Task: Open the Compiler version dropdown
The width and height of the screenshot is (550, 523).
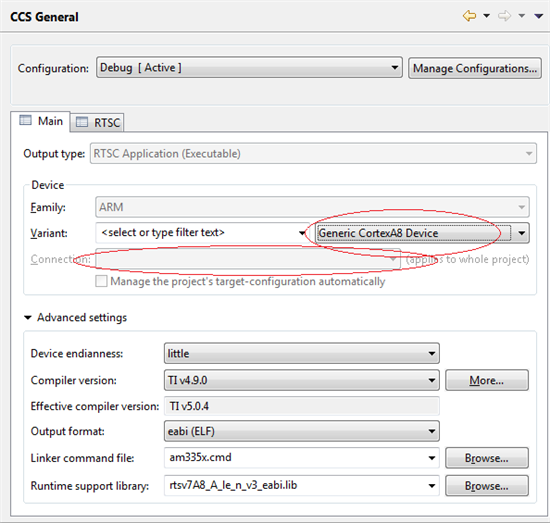Action: [x=302, y=380]
